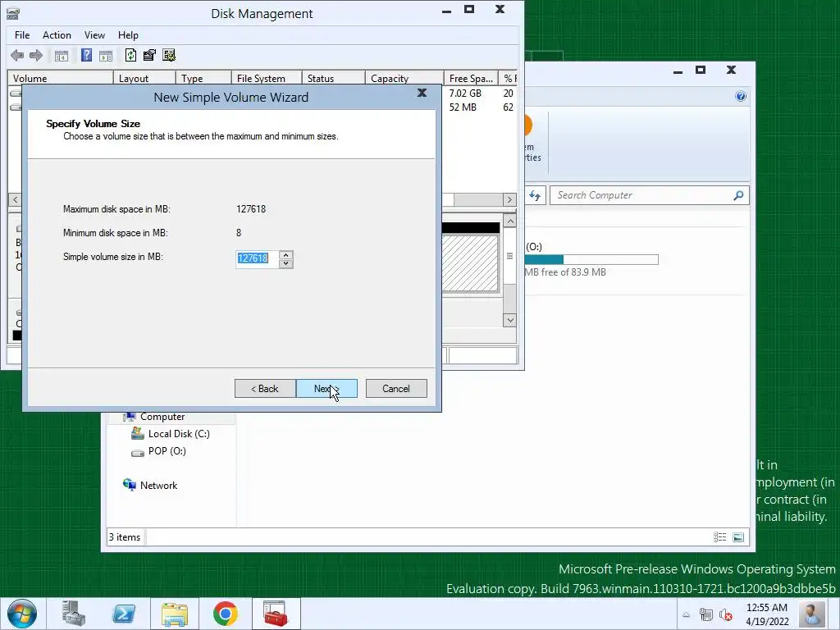Select Network in Explorer navigation tree
Screen dimensions: 840x630
(x=158, y=486)
